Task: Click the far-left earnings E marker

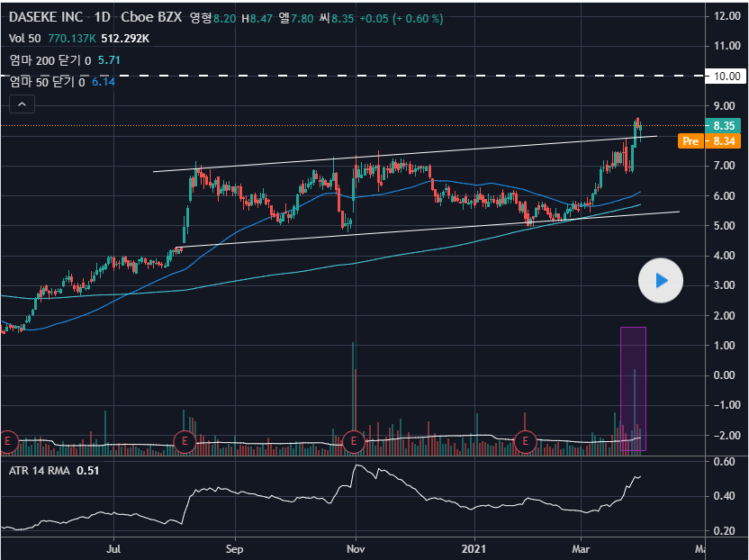Action: click(x=8, y=441)
